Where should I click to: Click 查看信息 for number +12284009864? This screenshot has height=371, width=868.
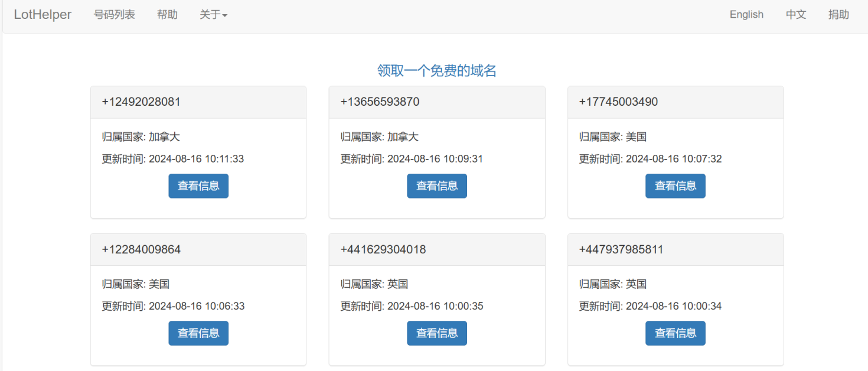tap(198, 333)
